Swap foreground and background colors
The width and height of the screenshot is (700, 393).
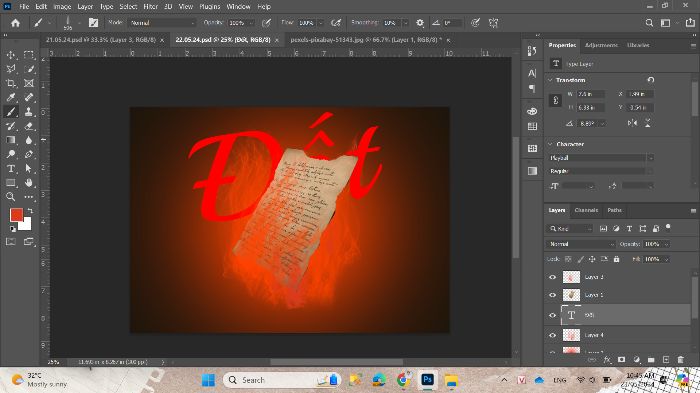tap(30, 210)
